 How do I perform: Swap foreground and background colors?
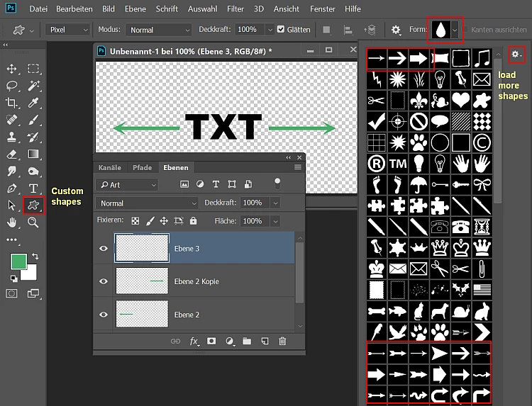(x=35, y=256)
